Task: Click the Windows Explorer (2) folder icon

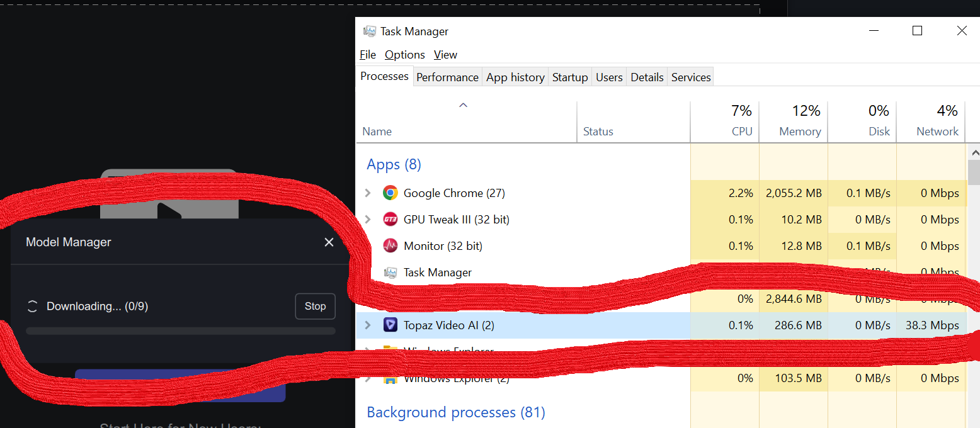Action: click(x=390, y=379)
